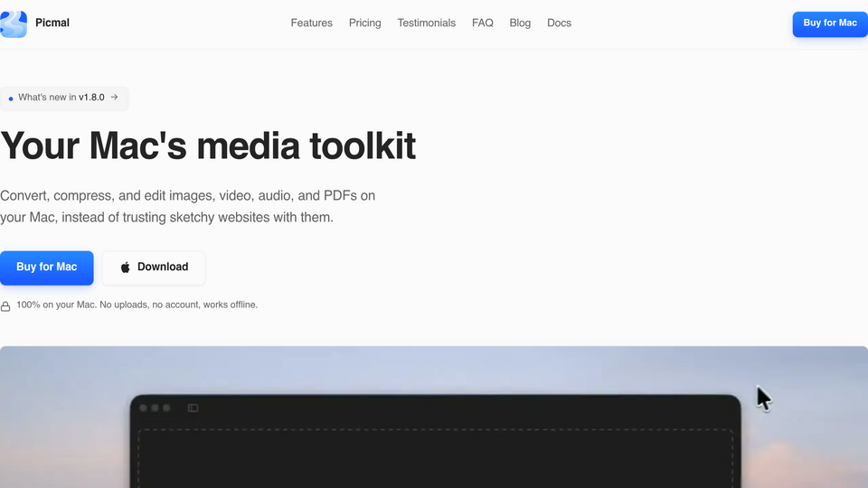
Task: Click the sidebar toggle icon in app preview
Action: pyautogui.click(x=193, y=408)
